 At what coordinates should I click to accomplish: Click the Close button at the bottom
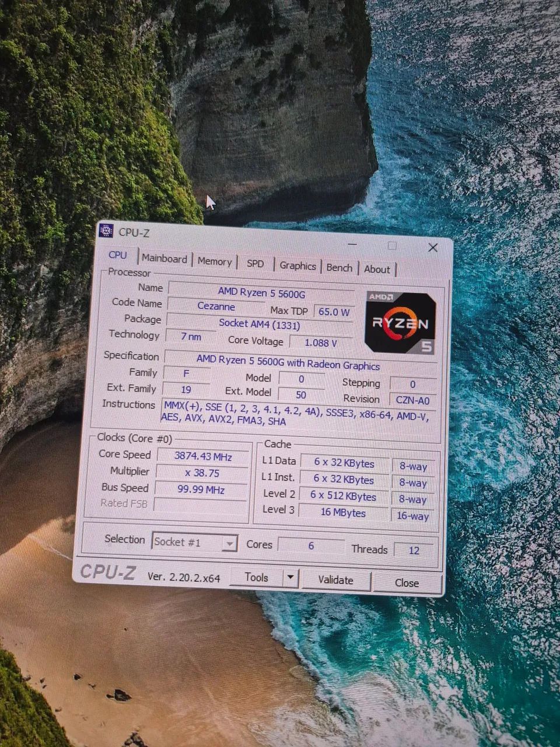[x=407, y=583]
